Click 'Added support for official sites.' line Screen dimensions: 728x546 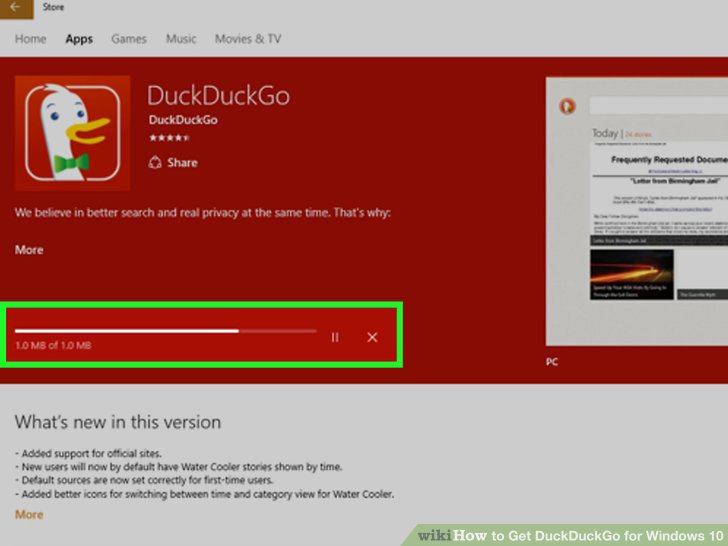click(88, 453)
